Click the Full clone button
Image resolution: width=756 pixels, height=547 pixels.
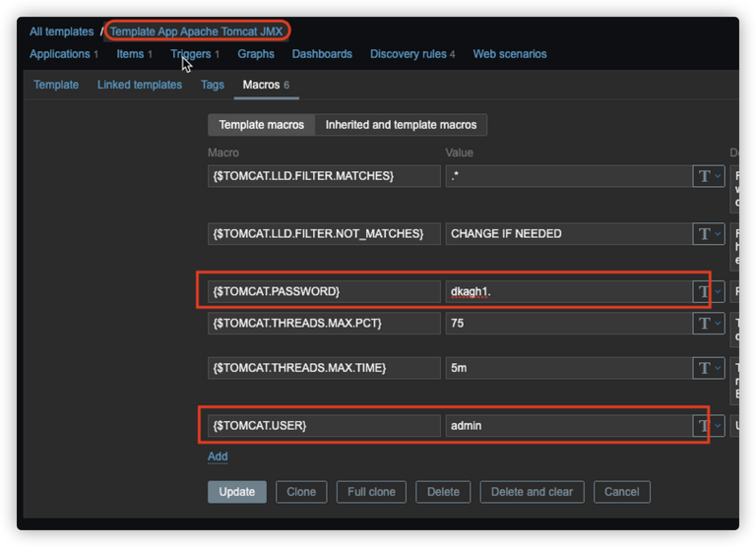pyautogui.click(x=371, y=492)
